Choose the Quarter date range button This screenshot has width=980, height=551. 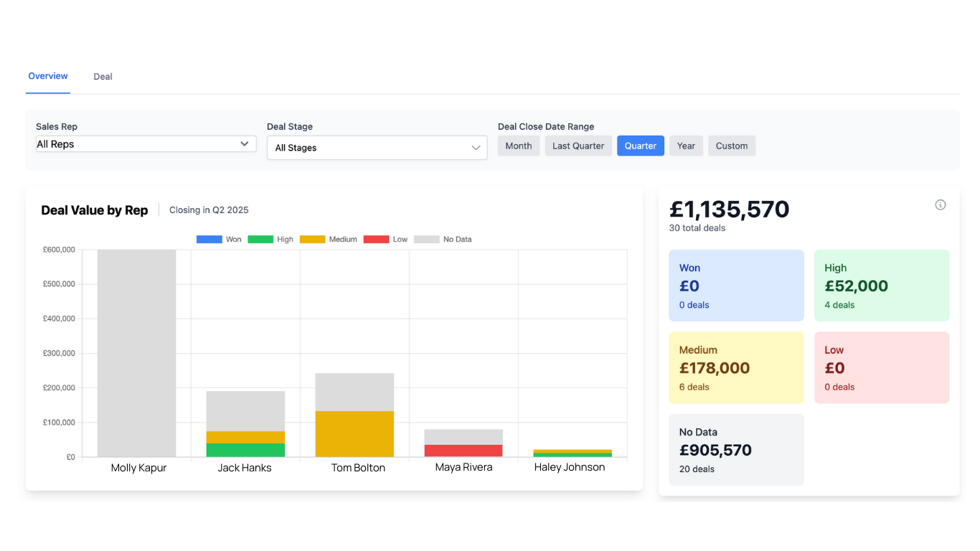641,146
